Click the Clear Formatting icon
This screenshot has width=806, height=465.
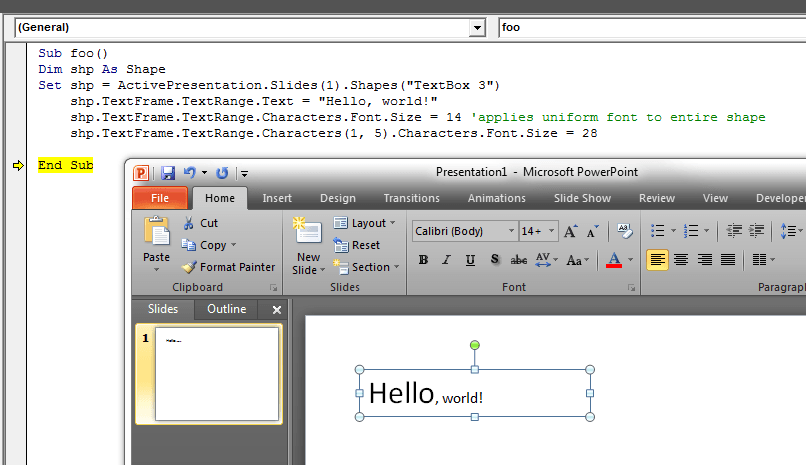click(x=625, y=231)
